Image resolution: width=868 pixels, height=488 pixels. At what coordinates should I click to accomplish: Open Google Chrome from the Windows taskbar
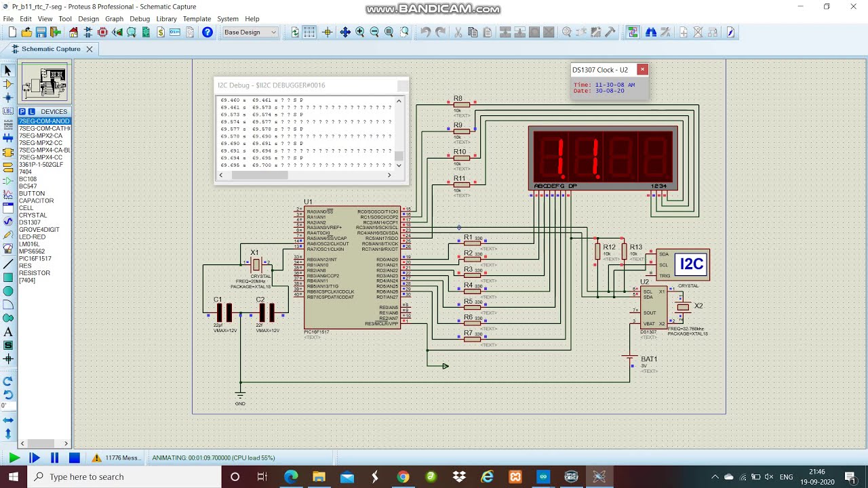[x=403, y=477]
